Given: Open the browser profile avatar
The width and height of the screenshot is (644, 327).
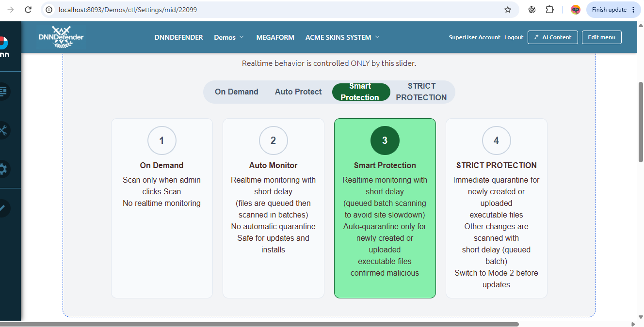Looking at the screenshot, I should [x=576, y=10].
